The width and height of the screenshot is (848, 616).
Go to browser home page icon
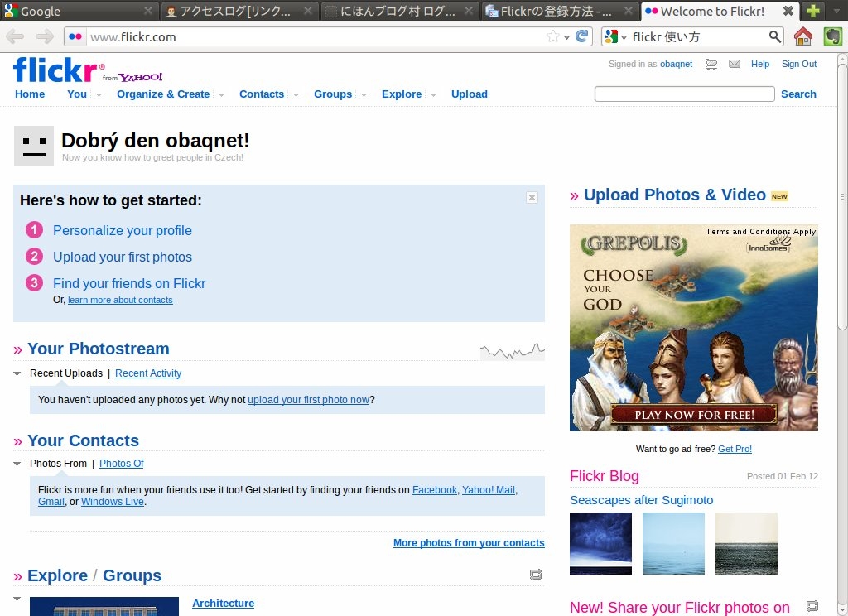tap(803, 36)
